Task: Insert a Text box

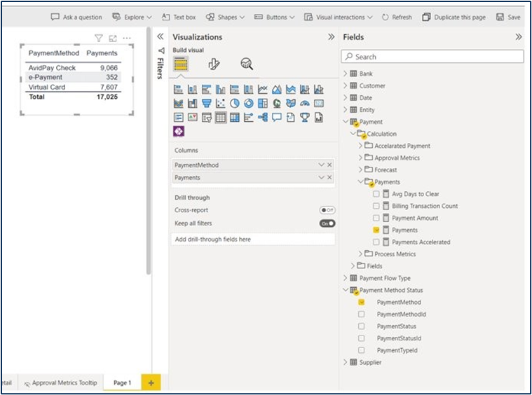Action: pyautogui.click(x=179, y=17)
